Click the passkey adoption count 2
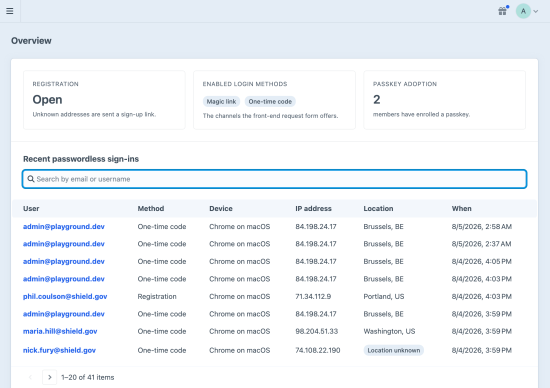The width and height of the screenshot is (550, 388). tap(376, 100)
